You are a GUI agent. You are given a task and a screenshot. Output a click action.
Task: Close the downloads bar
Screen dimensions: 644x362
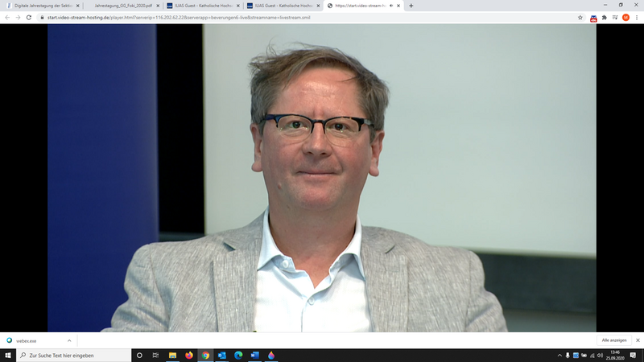(x=636, y=340)
